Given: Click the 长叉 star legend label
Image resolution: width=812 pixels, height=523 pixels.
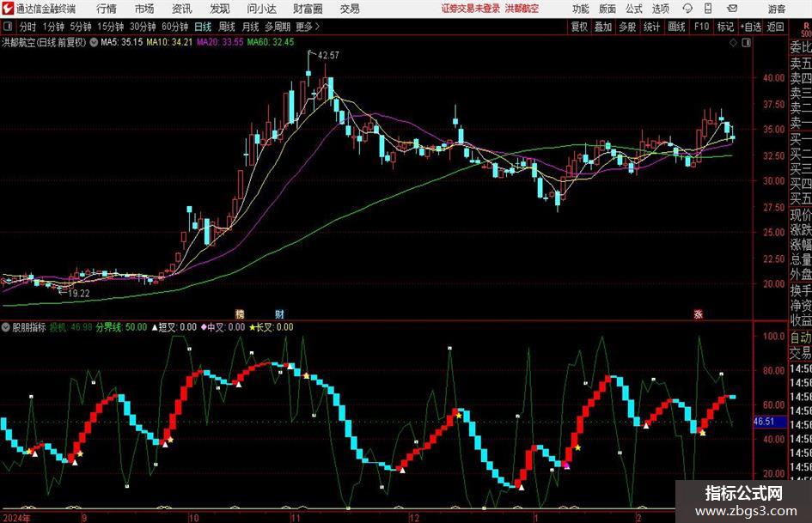Looking at the screenshot, I should coord(272,327).
